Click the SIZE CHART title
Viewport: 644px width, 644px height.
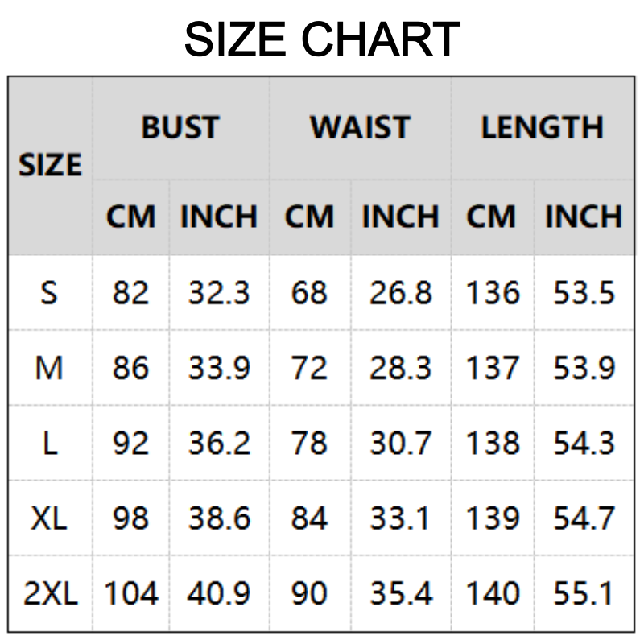click(x=322, y=39)
